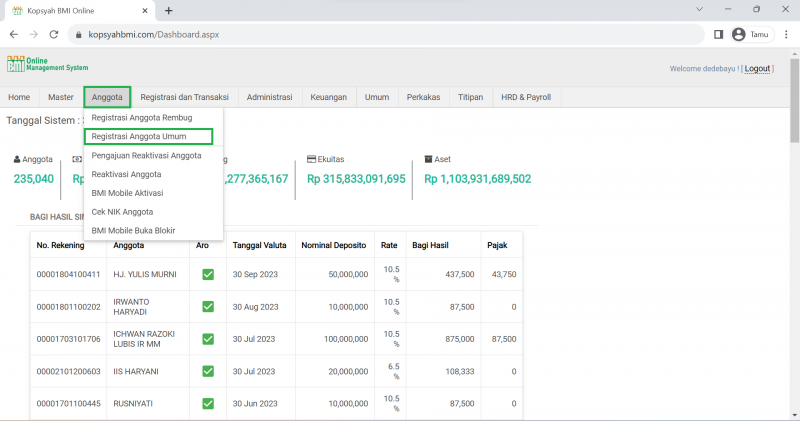
Task: Expand the Administrasi menu
Action: (x=269, y=97)
